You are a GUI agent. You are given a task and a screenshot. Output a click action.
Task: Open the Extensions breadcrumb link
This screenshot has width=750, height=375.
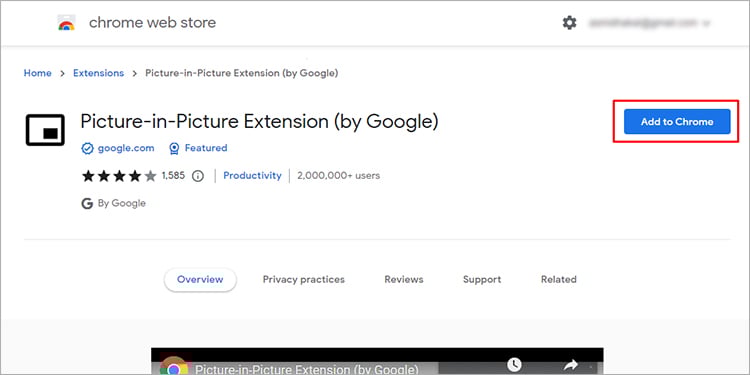tap(99, 73)
